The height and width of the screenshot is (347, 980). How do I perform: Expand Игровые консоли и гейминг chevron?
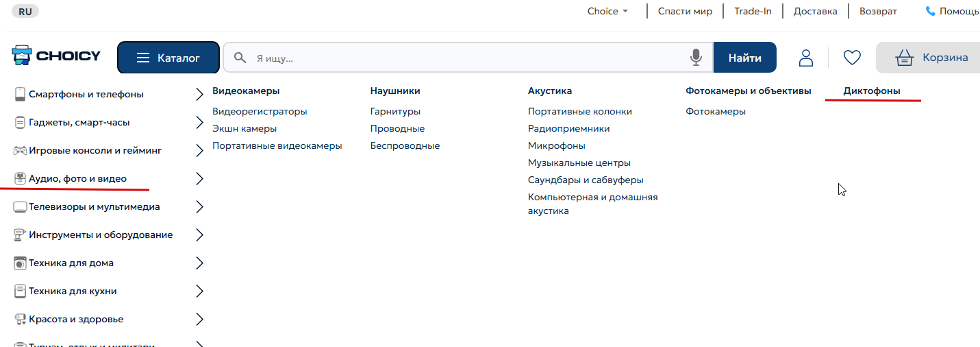(x=199, y=151)
